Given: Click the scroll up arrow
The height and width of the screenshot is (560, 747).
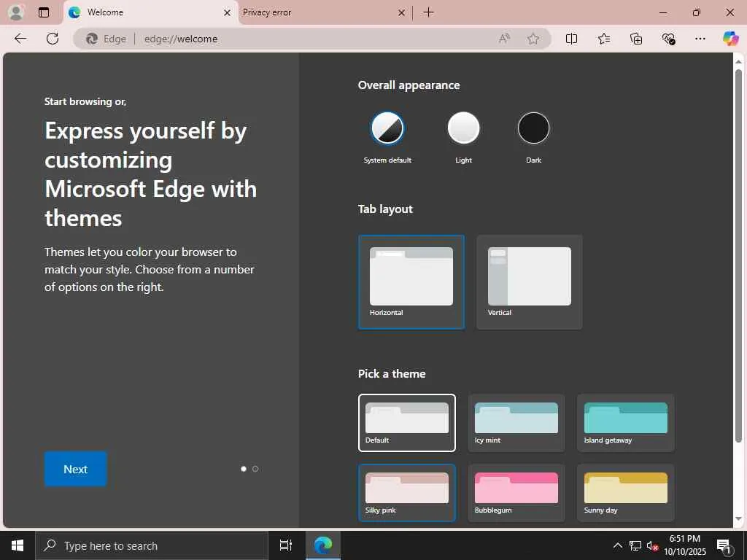Looking at the screenshot, I should pyautogui.click(x=738, y=61).
